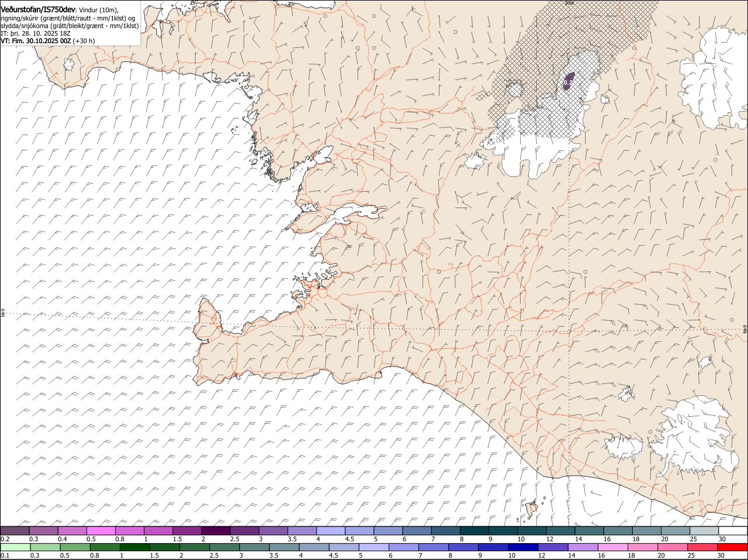Select lower legend swatch between 8 and 9

[x=463, y=547]
